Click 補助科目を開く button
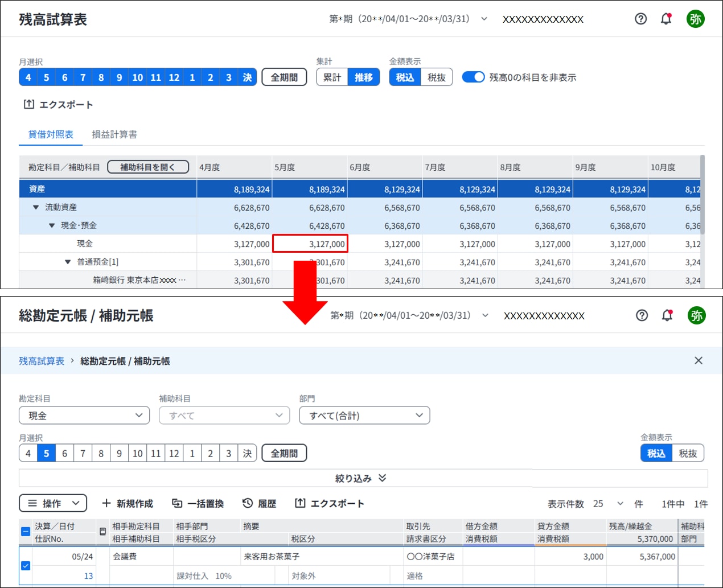The width and height of the screenshot is (723, 588). [148, 167]
